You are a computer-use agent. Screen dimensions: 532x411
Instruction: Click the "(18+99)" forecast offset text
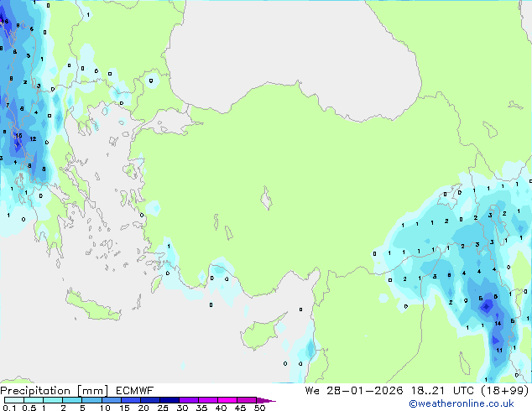point(505,391)
